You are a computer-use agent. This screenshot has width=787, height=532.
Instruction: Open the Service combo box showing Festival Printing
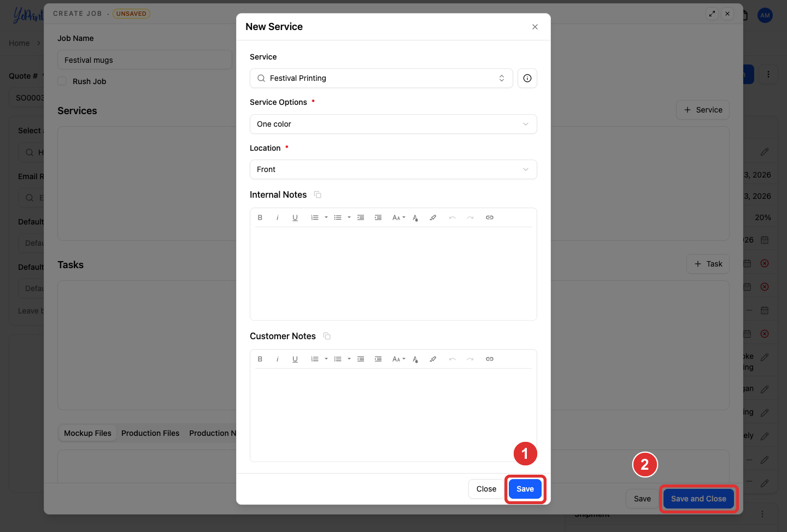381,78
